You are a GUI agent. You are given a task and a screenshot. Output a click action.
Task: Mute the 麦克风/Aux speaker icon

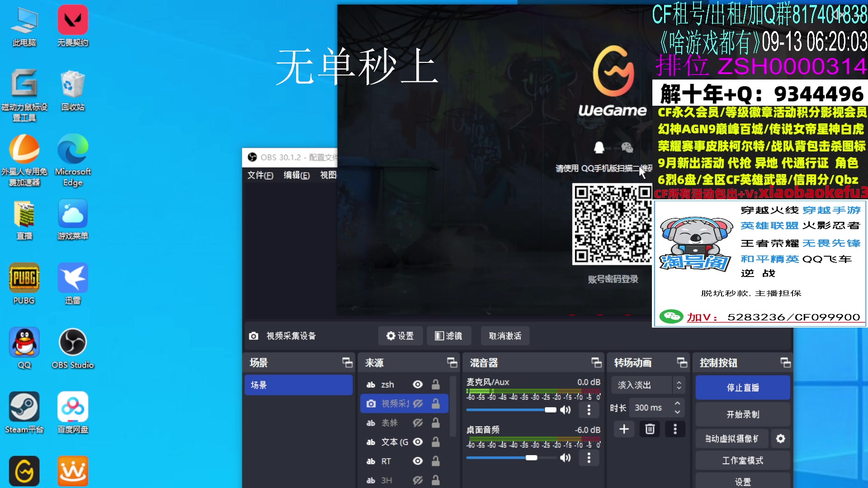point(565,410)
